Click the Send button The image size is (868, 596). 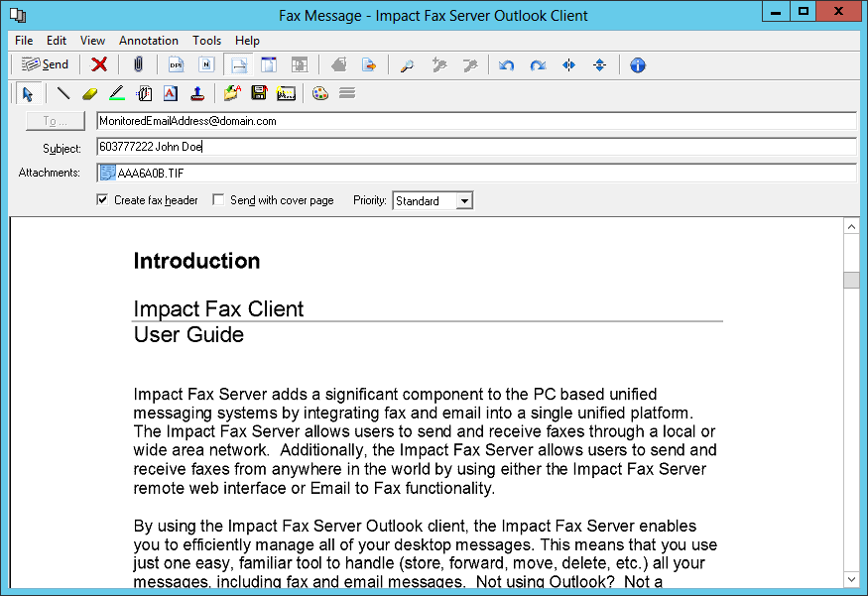click(45, 64)
